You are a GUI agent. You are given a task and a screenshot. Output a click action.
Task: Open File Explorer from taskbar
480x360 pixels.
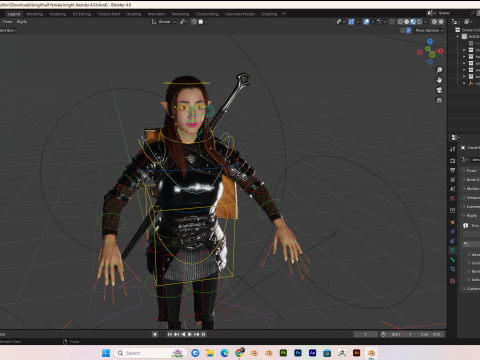tap(210, 353)
